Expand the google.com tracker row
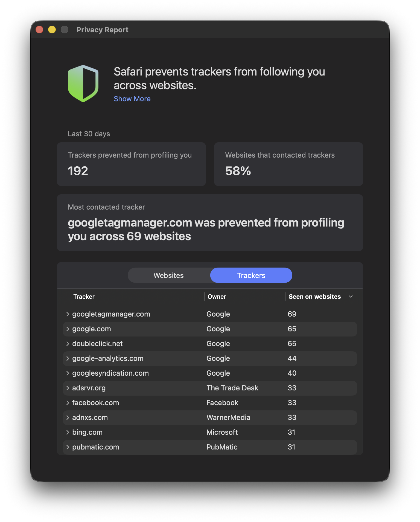420x522 pixels. pyautogui.click(x=68, y=329)
